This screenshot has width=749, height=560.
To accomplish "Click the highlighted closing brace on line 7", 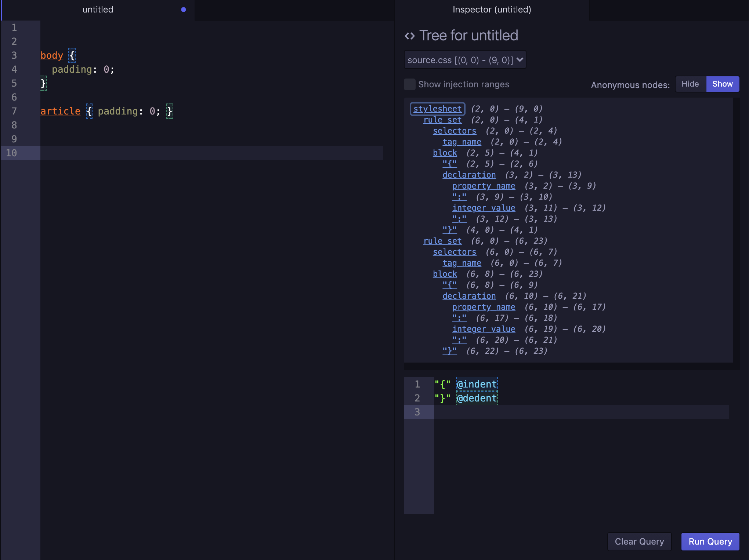I will coord(169,111).
